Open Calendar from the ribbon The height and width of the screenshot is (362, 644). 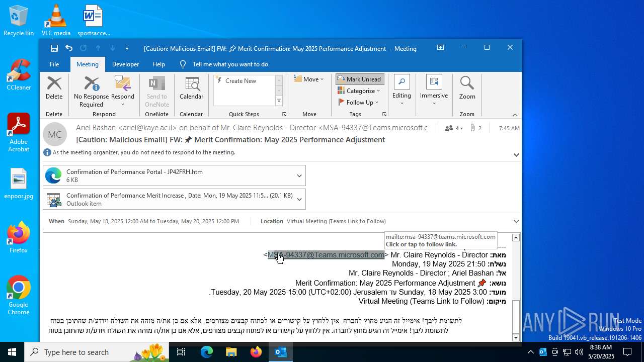(x=191, y=88)
